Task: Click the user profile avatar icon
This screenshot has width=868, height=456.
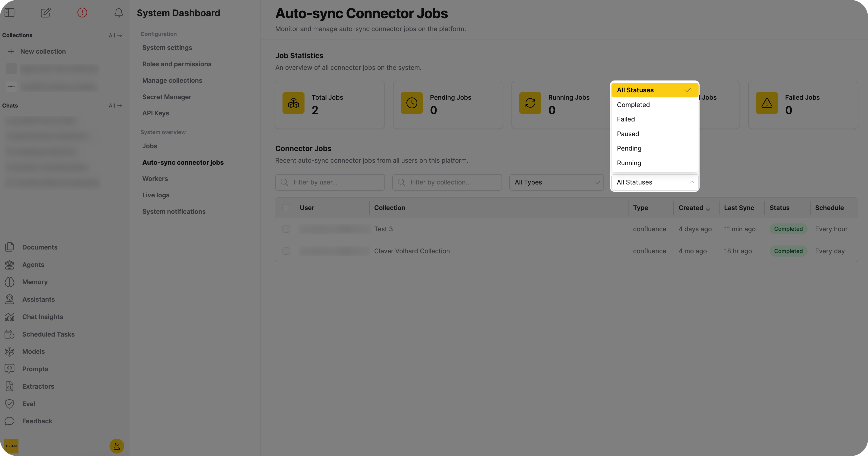Action: [x=117, y=446]
